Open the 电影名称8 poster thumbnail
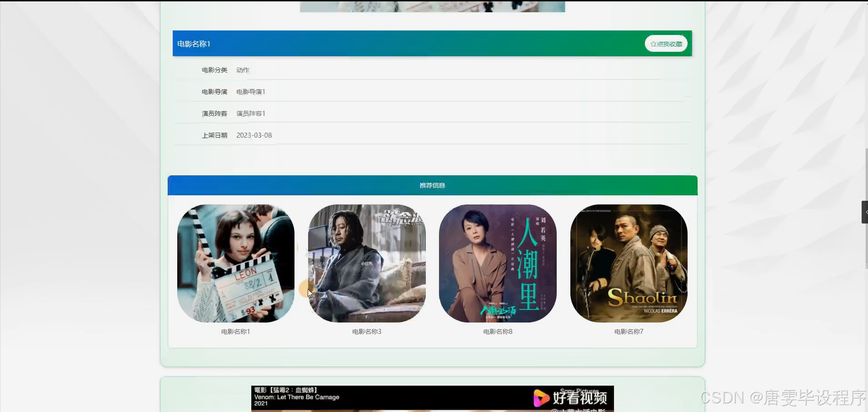This screenshot has height=412, width=868. [498, 263]
